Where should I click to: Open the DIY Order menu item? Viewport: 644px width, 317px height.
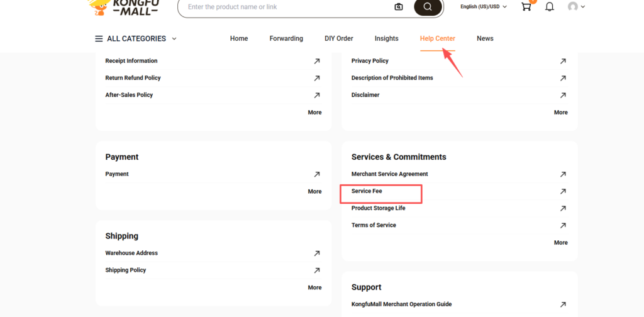click(338, 38)
